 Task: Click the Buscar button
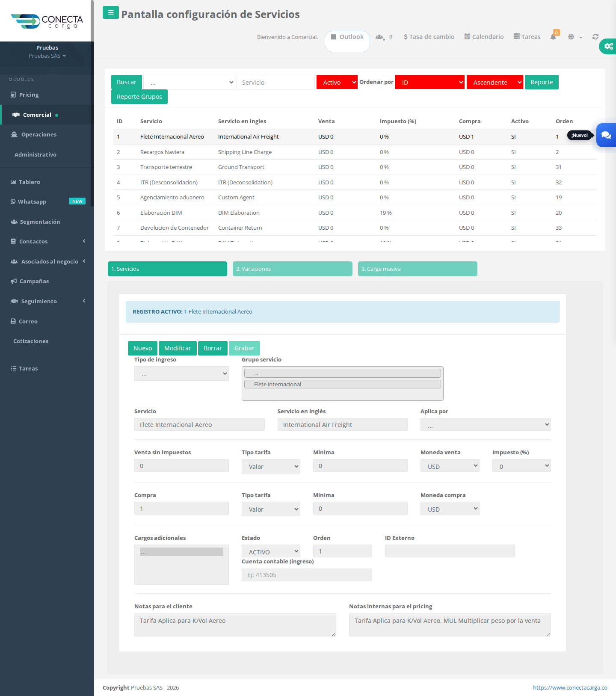127,82
